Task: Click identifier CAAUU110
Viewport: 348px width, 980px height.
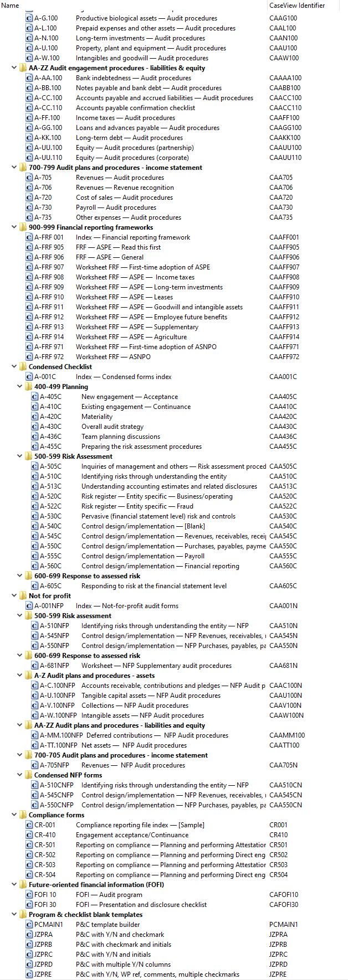Action: (x=285, y=158)
